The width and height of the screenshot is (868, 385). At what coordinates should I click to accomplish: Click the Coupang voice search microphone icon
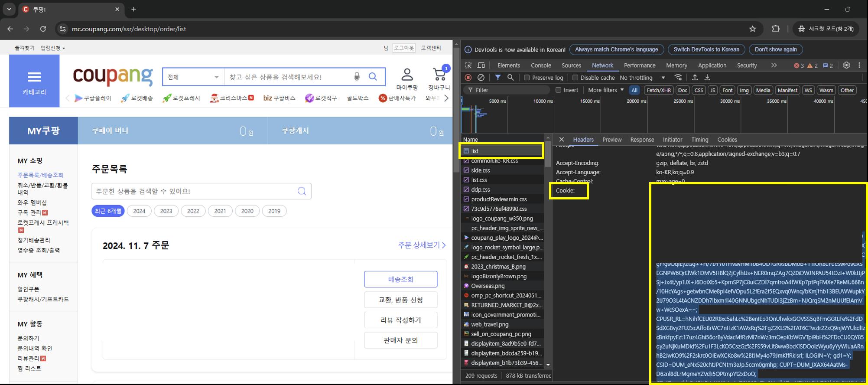(357, 77)
